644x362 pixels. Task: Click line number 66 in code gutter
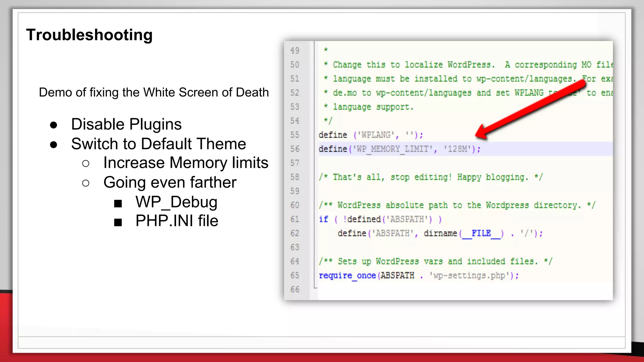pyautogui.click(x=295, y=289)
